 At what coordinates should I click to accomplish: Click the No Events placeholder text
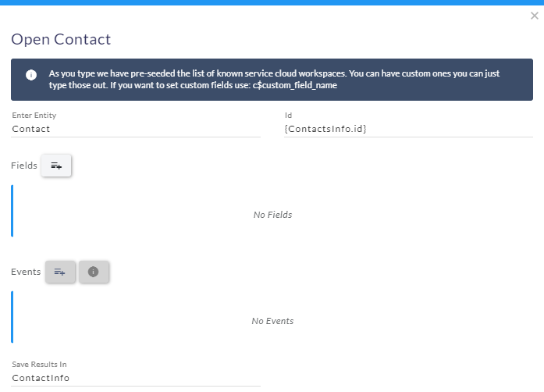pyautogui.click(x=272, y=321)
